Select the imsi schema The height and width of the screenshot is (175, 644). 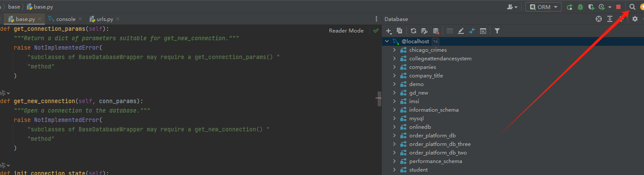point(414,101)
